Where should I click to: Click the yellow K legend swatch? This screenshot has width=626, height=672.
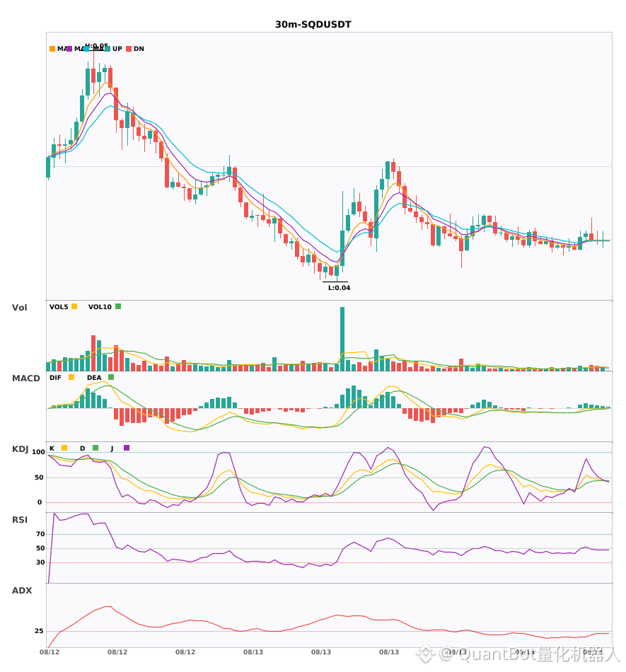click(64, 448)
